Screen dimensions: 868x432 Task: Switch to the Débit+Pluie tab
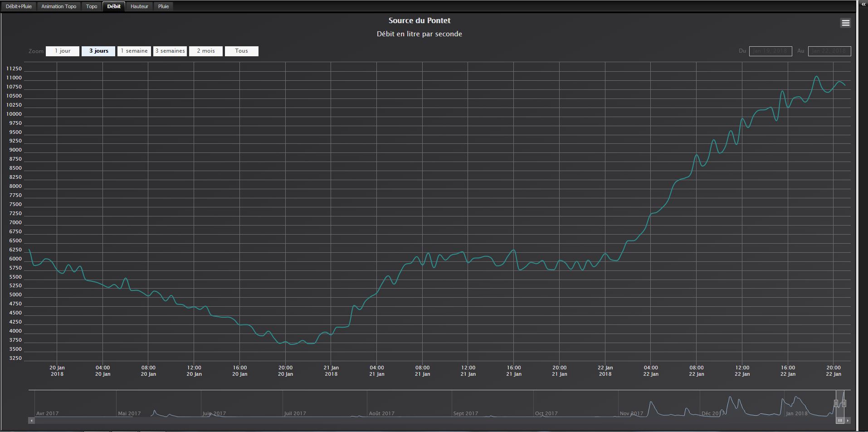(19, 6)
